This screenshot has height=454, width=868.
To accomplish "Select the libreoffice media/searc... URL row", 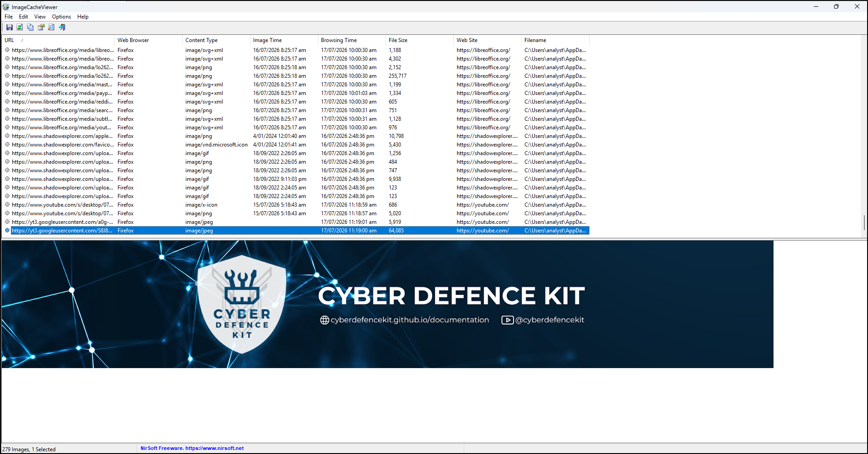I will pyautogui.click(x=296, y=110).
